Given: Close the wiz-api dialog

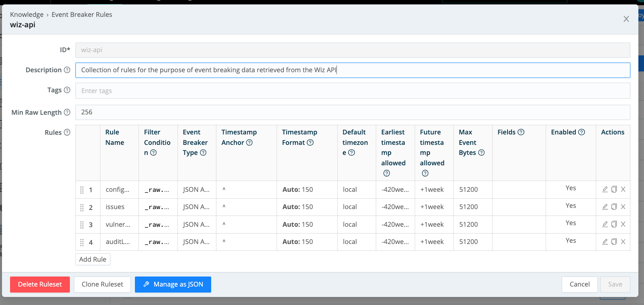Looking at the screenshot, I should [626, 19].
